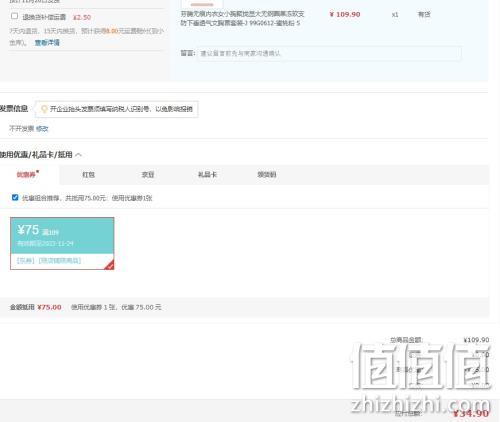This screenshot has height=422, width=500.
Task: Click the 留言 message input field
Action: (x=329, y=53)
